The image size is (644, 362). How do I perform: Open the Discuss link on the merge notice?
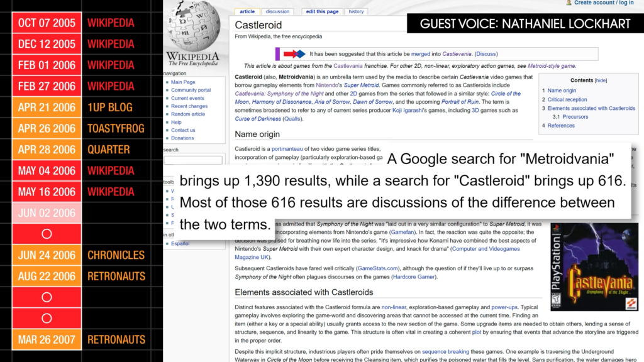[488, 53]
